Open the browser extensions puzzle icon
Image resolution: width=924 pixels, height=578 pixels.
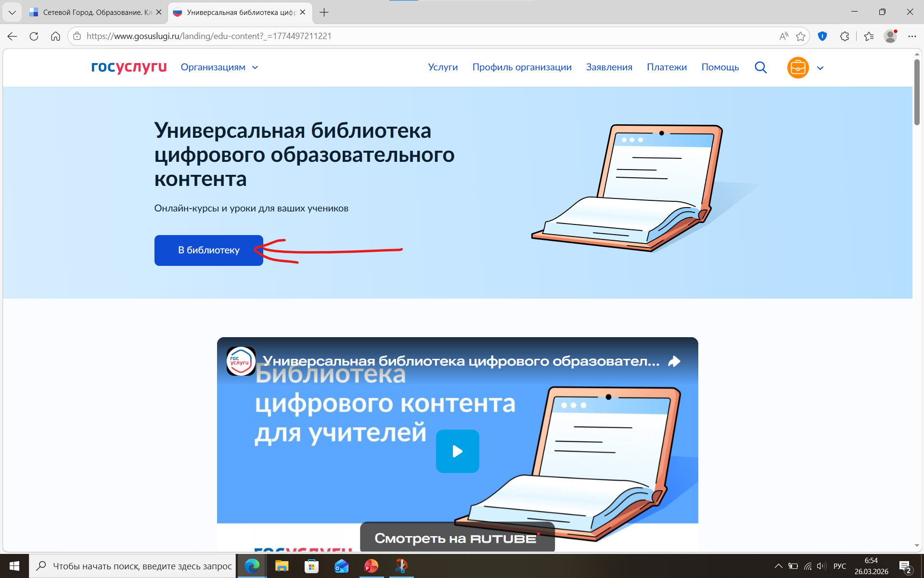tap(845, 36)
